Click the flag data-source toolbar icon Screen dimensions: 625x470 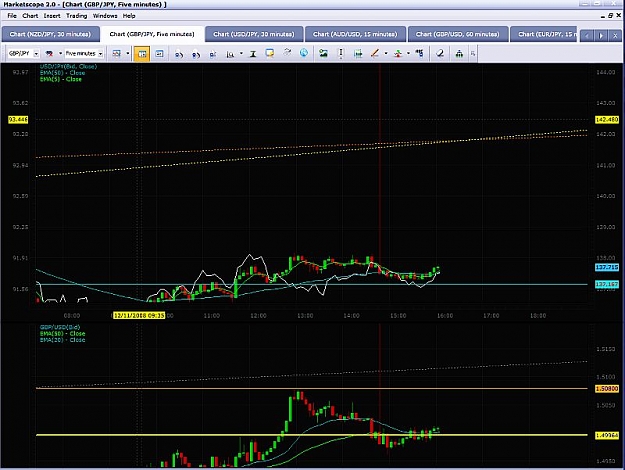pyautogui.click(x=49, y=53)
